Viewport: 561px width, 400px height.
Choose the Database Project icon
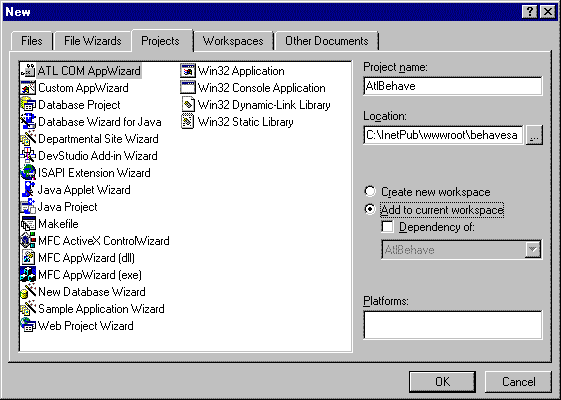coord(28,105)
